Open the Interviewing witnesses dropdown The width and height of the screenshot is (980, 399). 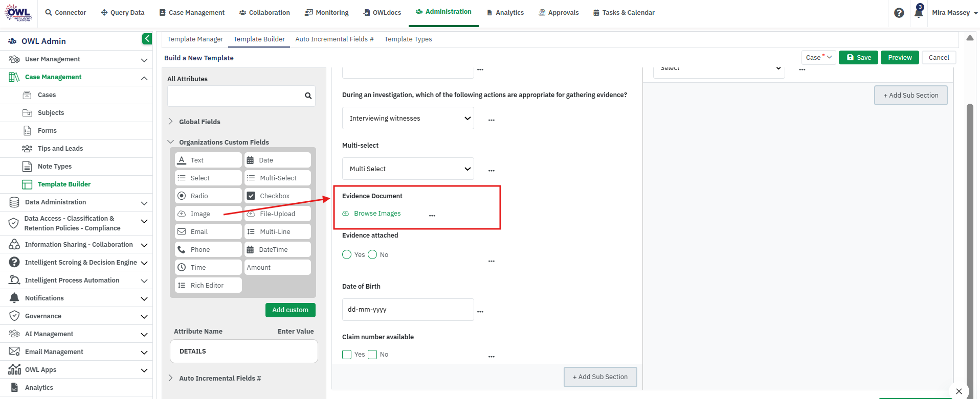[x=408, y=118]
